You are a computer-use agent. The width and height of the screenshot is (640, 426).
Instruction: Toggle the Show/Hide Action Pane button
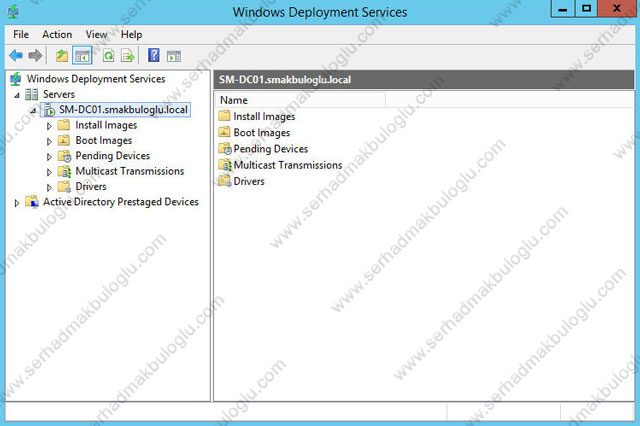[x=173, y=56]
